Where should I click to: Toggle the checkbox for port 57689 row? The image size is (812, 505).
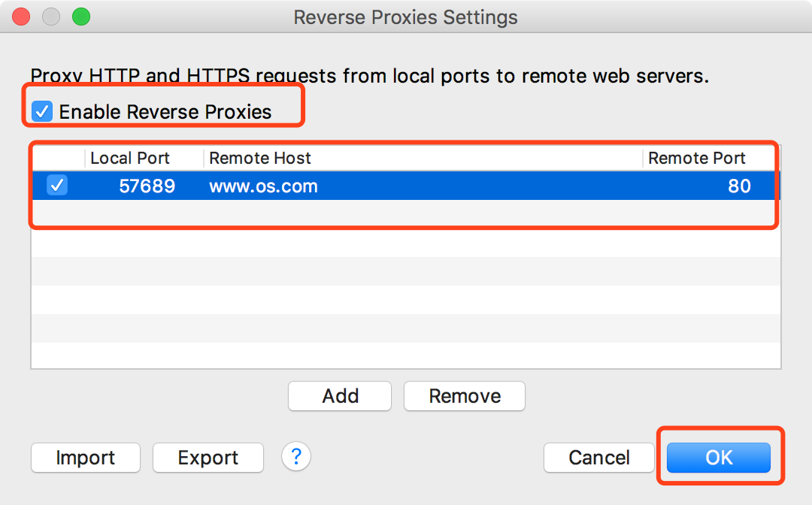tap(57, 185)
